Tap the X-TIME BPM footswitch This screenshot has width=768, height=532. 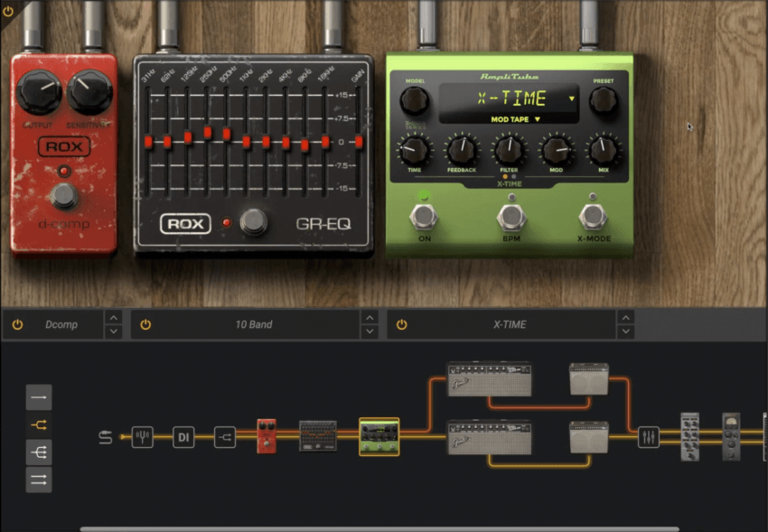click(x=511, y=217)
